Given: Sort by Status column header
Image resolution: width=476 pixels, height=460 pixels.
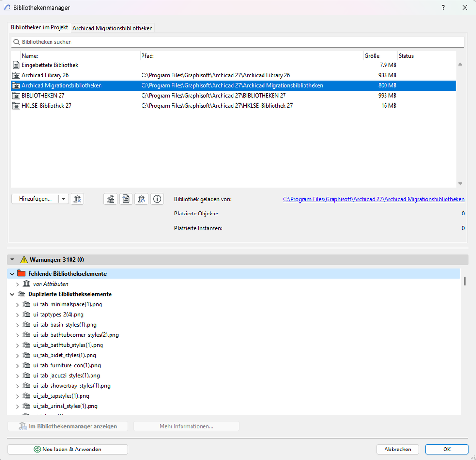Looking at the screenshot, I should [x=422, y=56].
